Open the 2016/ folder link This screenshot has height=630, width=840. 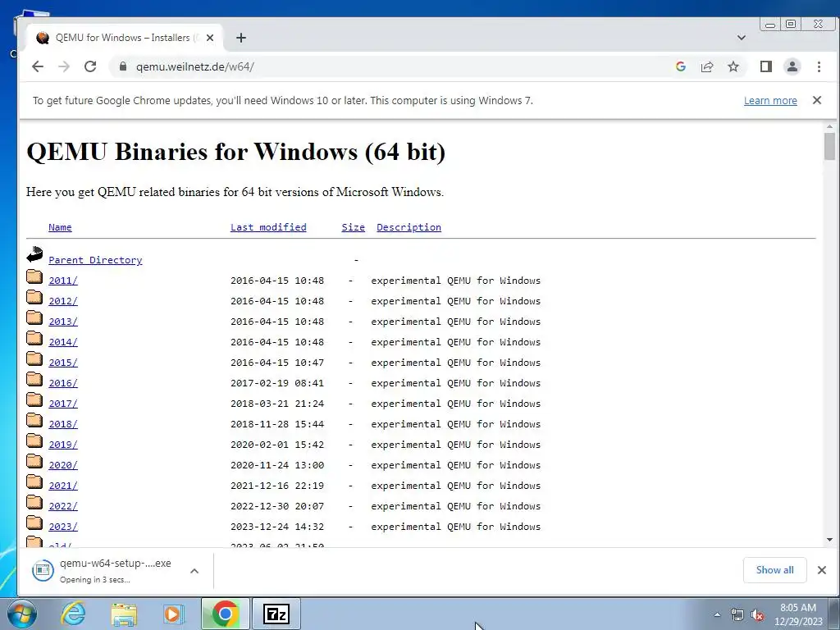click(62, 383)
